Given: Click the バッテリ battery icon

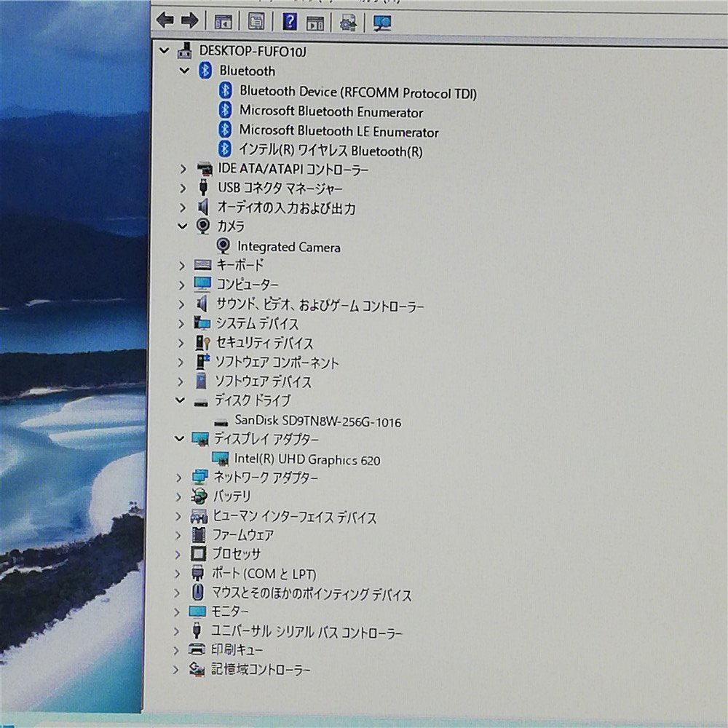Looking at the screenshot, I should 199,496.
